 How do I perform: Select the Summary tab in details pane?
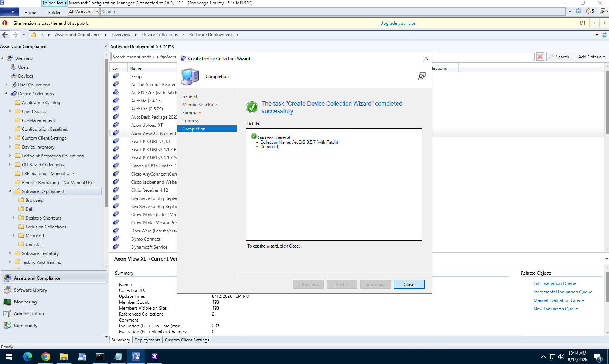[121, 340]
